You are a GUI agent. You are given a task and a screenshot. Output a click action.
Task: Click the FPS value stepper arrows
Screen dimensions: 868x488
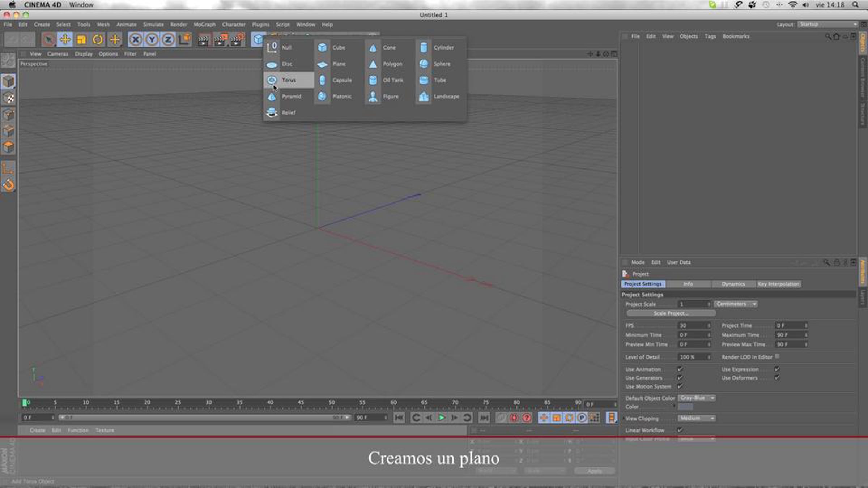coord(709,326)
